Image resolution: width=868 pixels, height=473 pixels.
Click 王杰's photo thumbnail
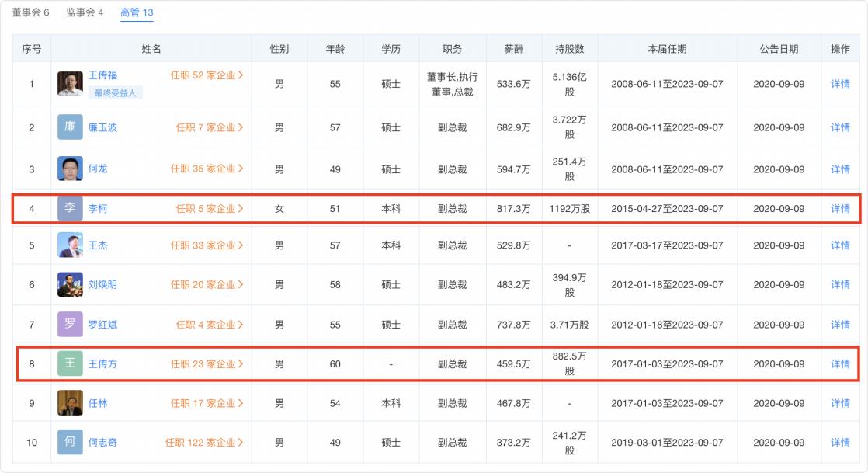[71, 246]
